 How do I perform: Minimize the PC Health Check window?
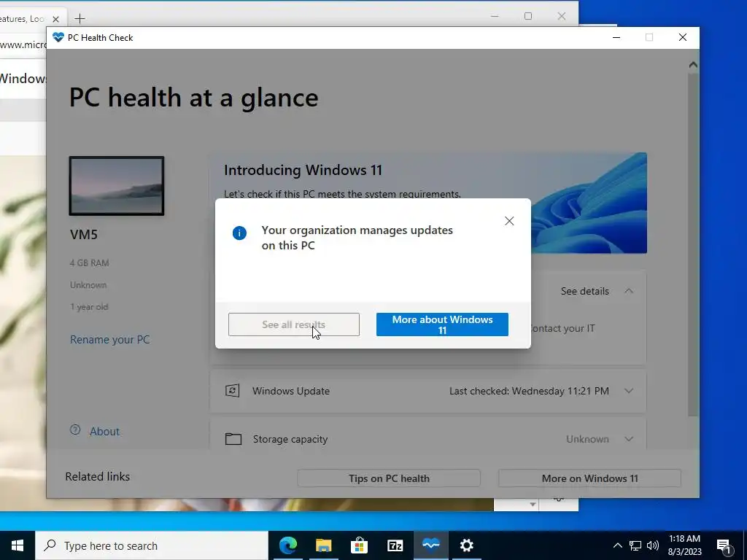coord(616,37)
